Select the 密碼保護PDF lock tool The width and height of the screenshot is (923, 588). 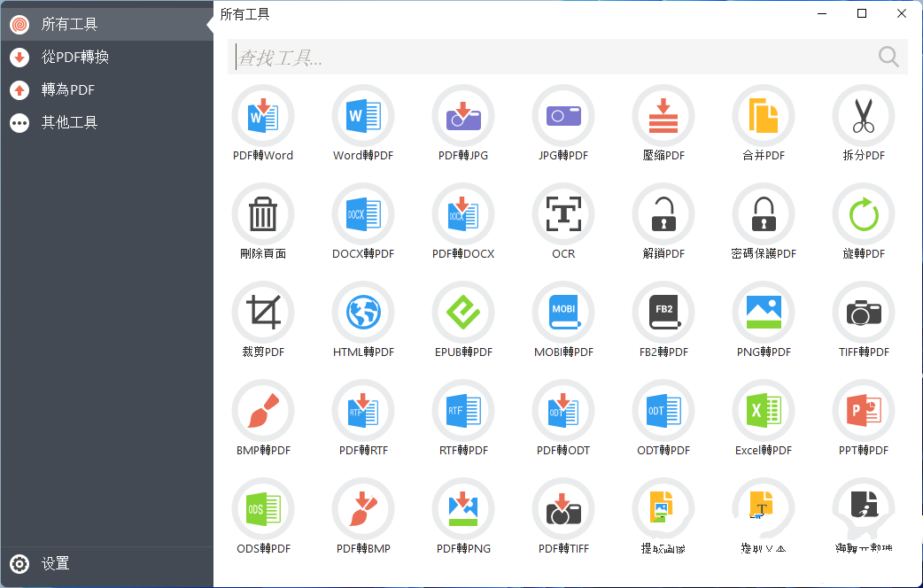(763, 213)
